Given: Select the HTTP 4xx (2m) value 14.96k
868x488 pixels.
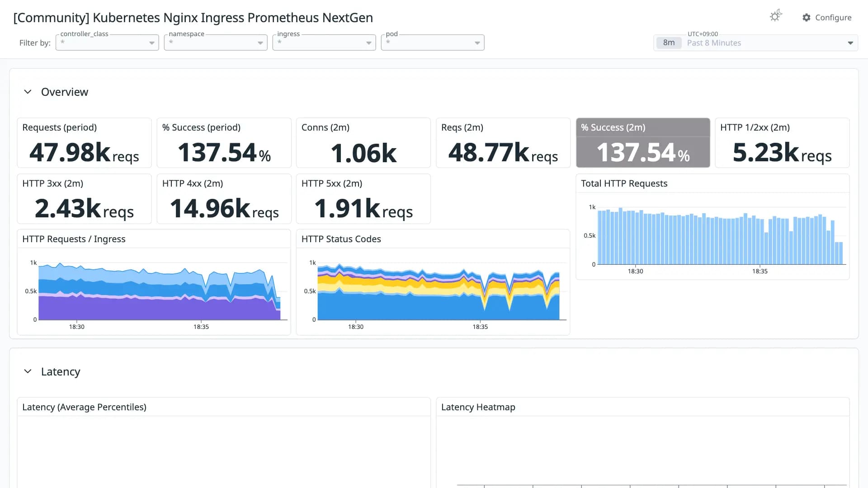Looking at the screenshot, I should click(x=224, y=209).
